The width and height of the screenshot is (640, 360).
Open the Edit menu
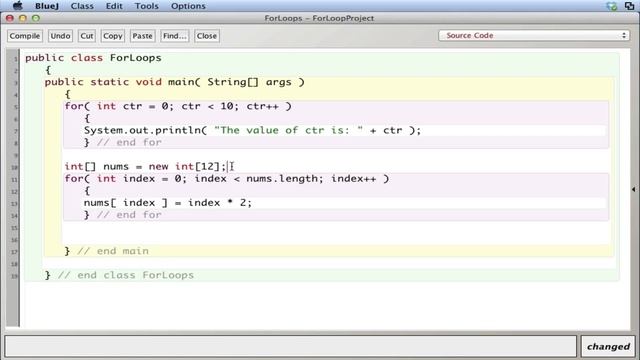coord(114,6)
